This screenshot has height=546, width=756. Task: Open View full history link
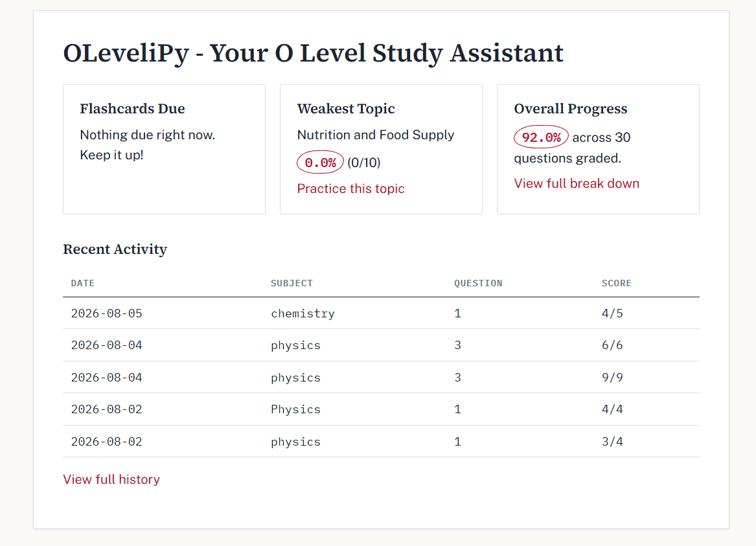click(x=111, y=479)
